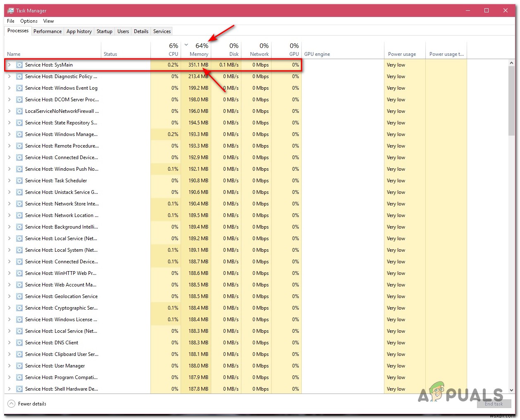Screen dimensions: 520x420
Task: Click the SysMain service gear icon
Action: pyautogui.click(x=19, y=65)
